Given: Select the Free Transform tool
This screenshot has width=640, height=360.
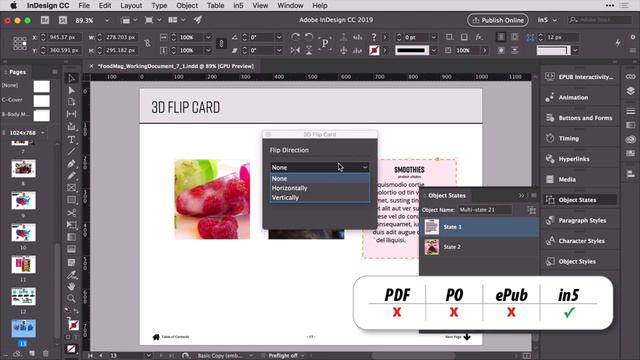Looking at the screenshot, I should (x=72, y=225).
